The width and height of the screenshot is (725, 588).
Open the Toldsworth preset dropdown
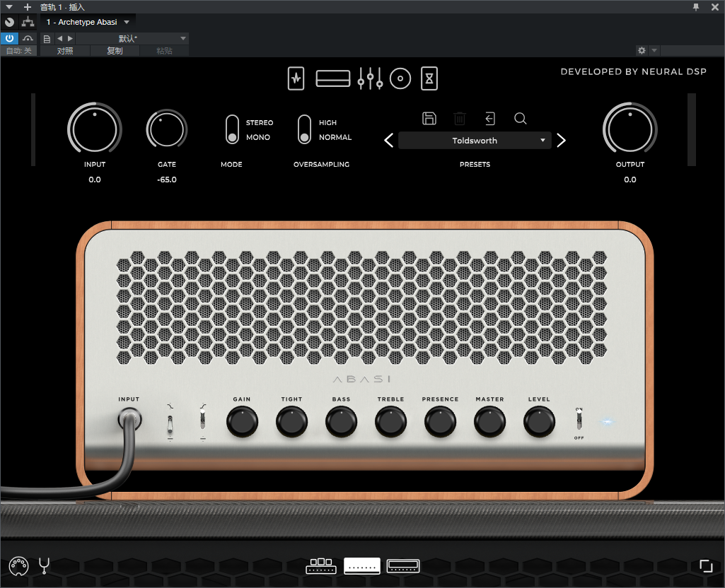[x=475, y=141]
